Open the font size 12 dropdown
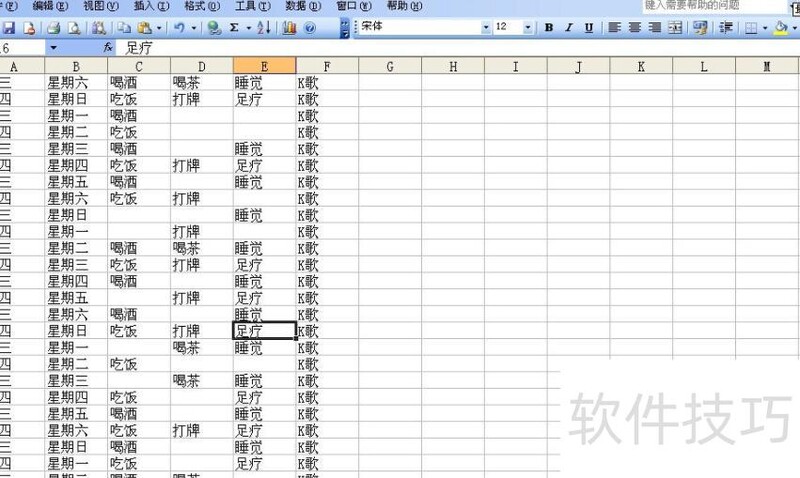 point(528,27)
